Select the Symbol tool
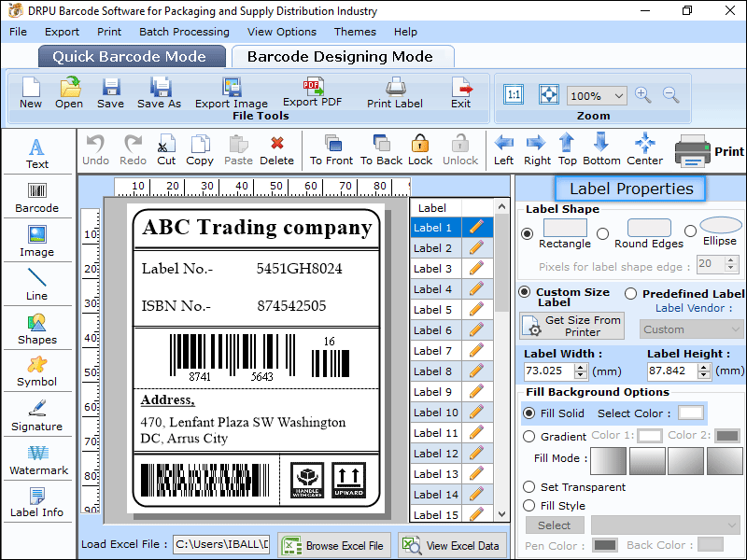 pos(37,371)
